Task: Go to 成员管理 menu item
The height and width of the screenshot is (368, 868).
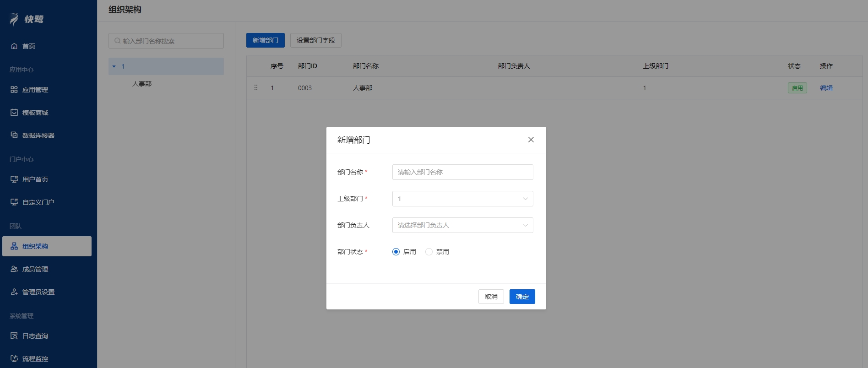Action: tap(35, 269)
